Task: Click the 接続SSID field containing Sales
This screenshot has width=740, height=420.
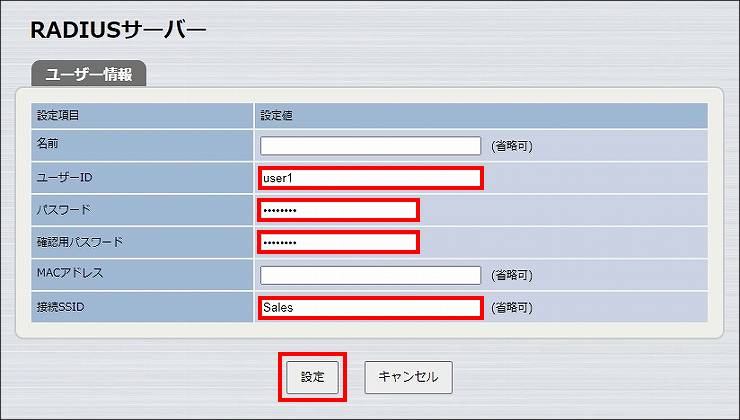Action: [x=370, y=308]
